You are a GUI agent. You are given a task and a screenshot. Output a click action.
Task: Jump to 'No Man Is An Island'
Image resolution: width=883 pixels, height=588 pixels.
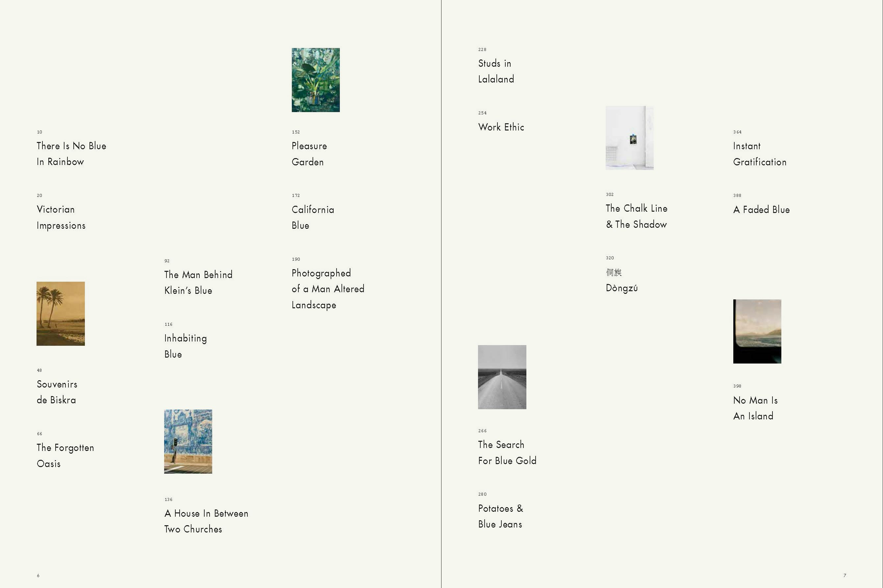755,408
